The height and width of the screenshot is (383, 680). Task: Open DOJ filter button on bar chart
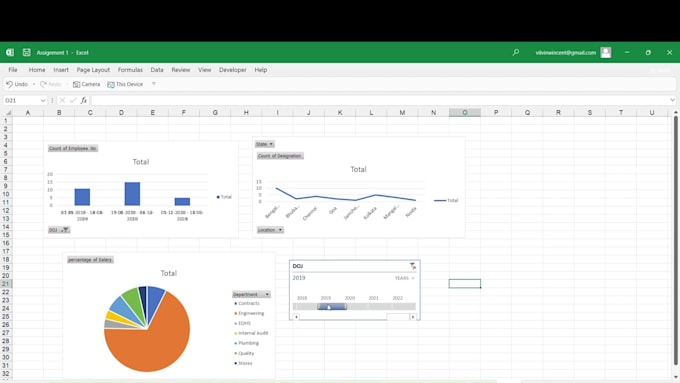(x=59, y=230)
